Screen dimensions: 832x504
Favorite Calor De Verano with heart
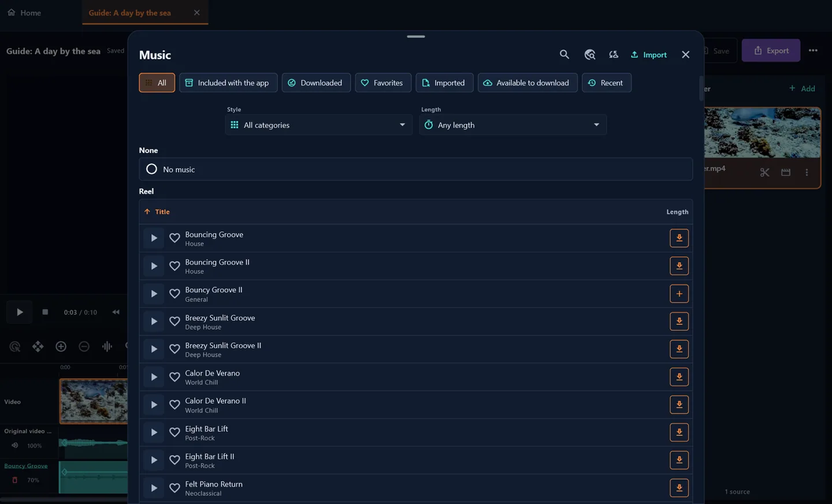coord(174,377)
